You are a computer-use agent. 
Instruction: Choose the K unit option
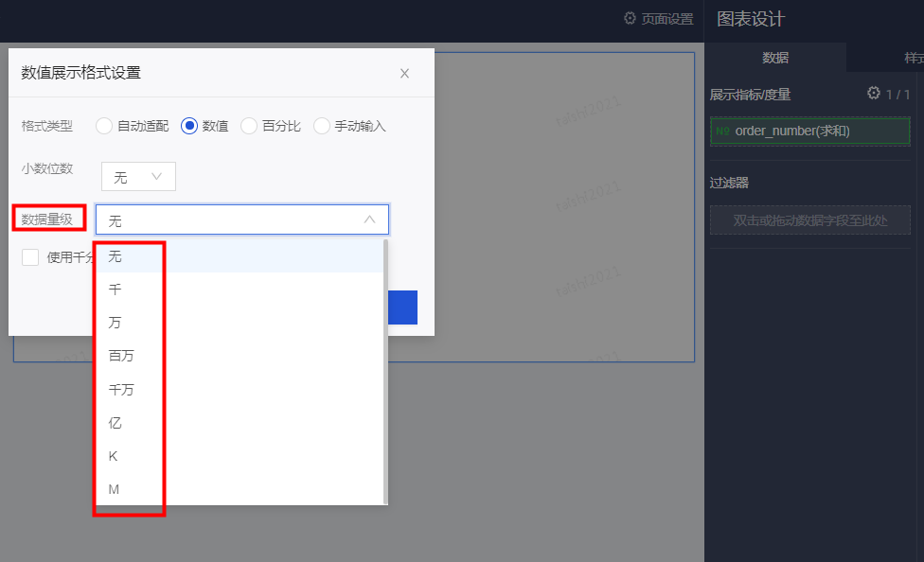click(x=114, y=456)
